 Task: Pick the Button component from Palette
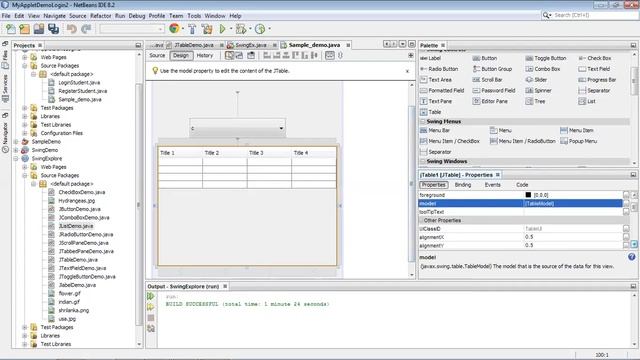pos(485,58)
